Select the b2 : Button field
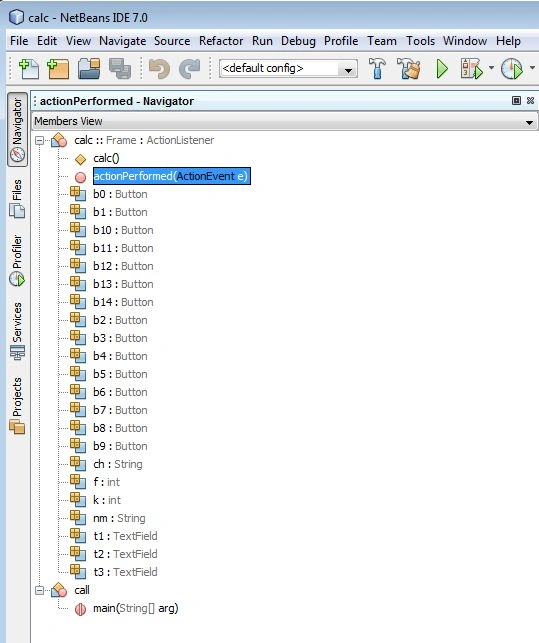 [x=120, y=321]
